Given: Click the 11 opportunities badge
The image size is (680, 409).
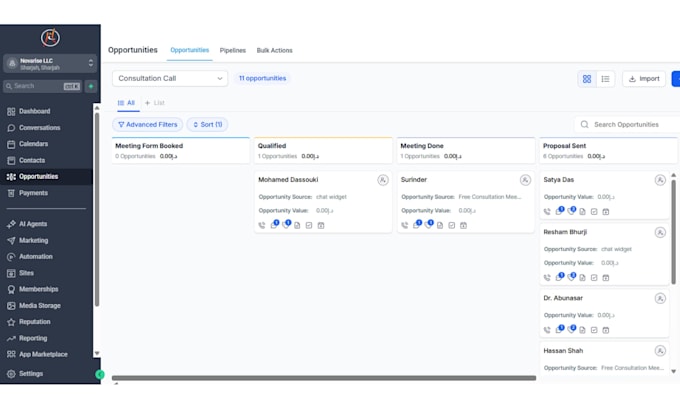Looking at the screenshot, I should click(x=262, y=79).
